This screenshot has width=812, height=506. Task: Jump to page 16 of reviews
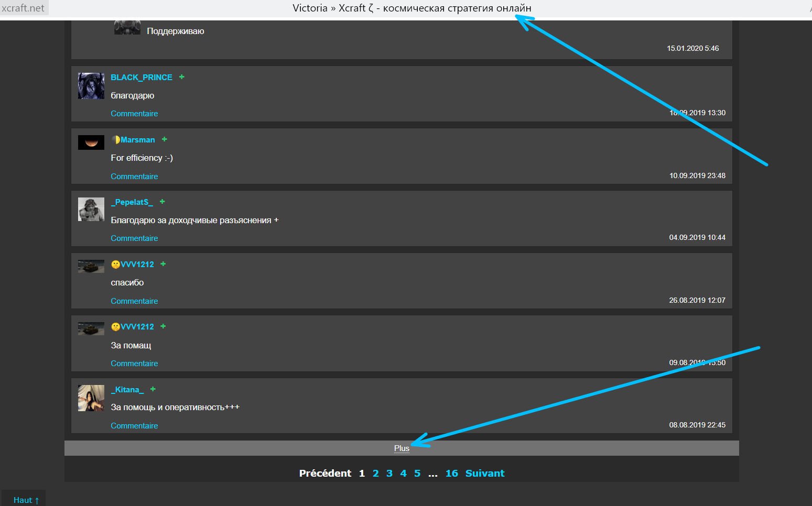451,474
